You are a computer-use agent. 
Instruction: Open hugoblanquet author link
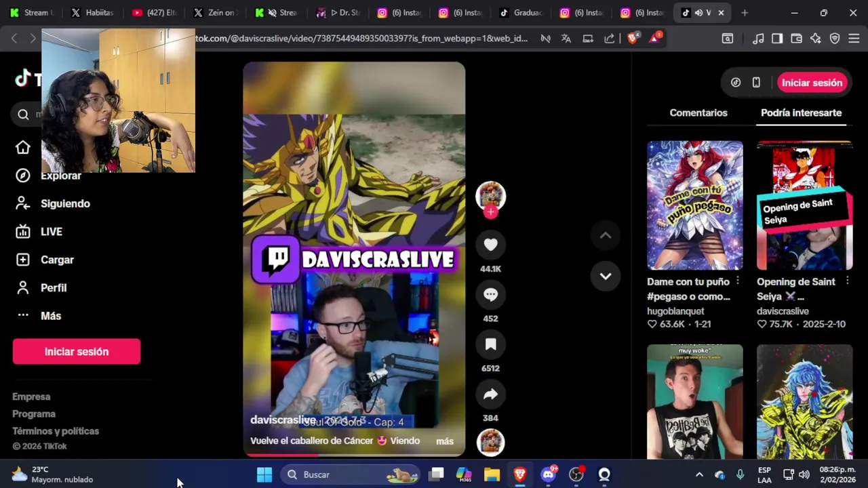(x=675, y=311)
